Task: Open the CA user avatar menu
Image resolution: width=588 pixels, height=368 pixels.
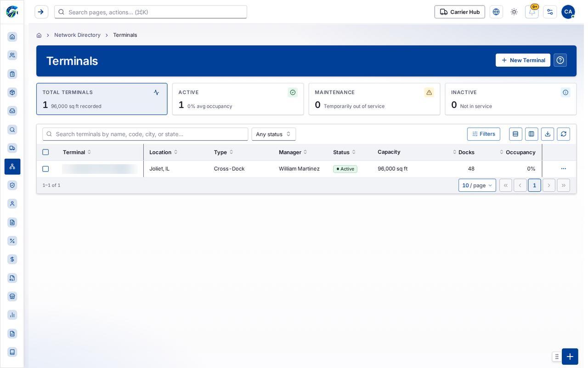Action: pos(568,12)
